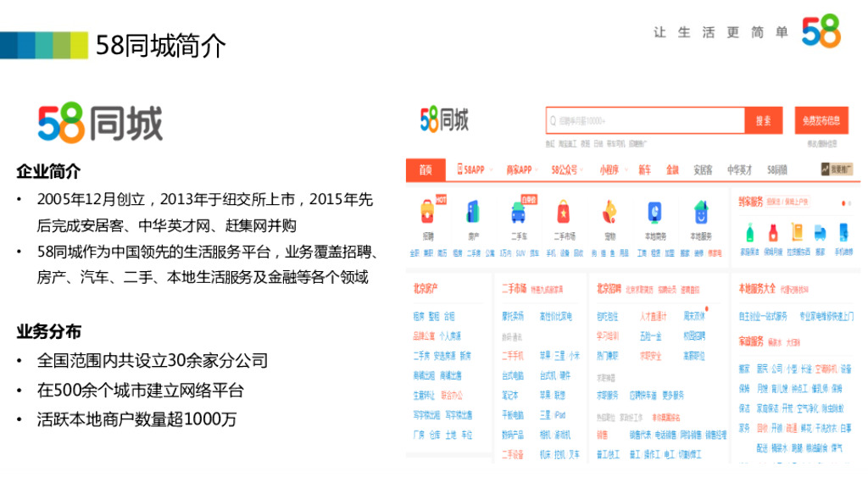Click the magnifier icon in search box
The width and height of the screenshot is (868, 488).
click(x=553, y=120)
